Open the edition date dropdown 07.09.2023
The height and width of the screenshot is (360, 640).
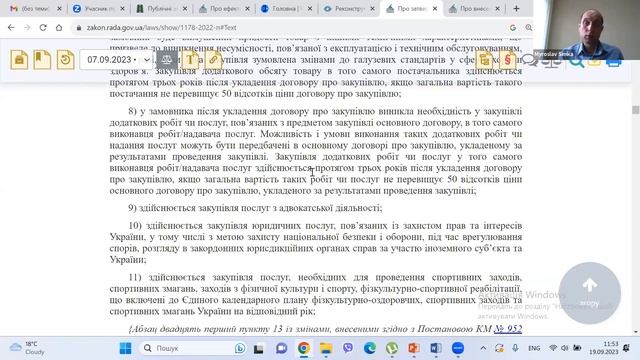[116, 60]
